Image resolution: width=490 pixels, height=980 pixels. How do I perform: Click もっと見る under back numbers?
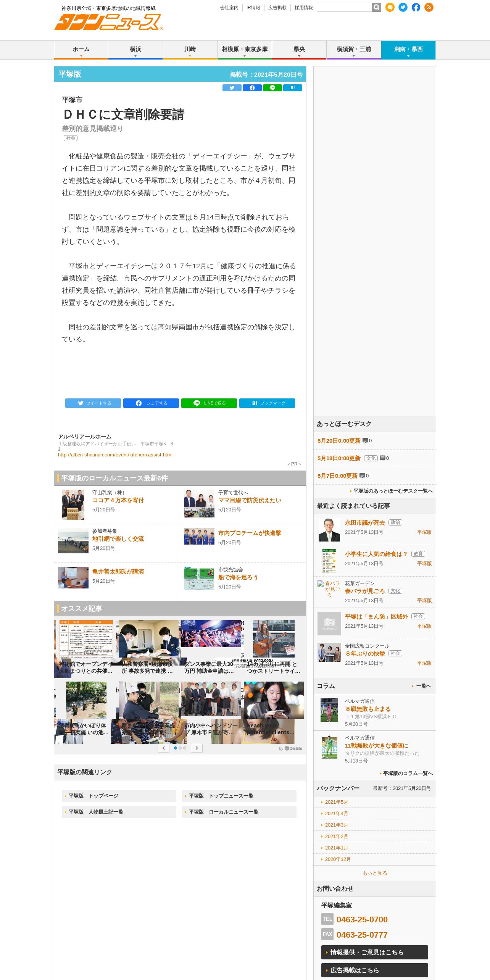pyautogui.click(x=375, y=873)
